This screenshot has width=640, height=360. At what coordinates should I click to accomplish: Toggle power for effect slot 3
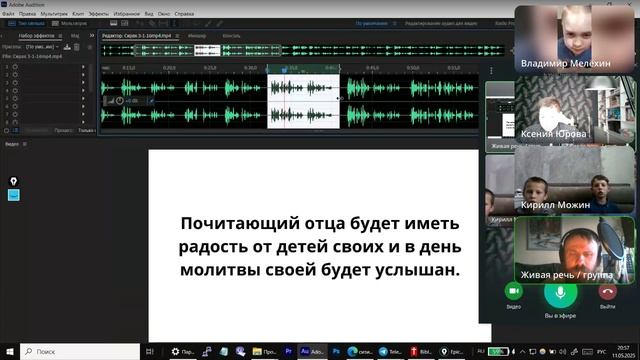coord(15,83)
